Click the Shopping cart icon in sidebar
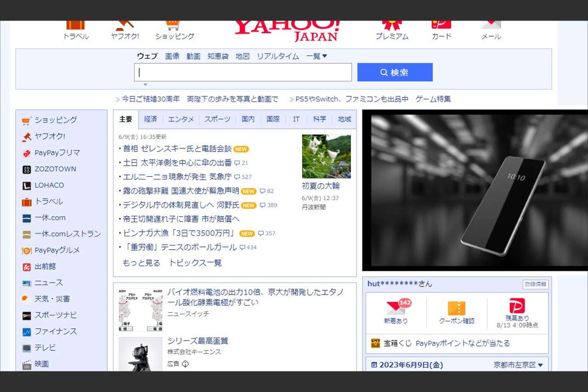This screenshot has height=392, width=588. (x=27, y=120)
